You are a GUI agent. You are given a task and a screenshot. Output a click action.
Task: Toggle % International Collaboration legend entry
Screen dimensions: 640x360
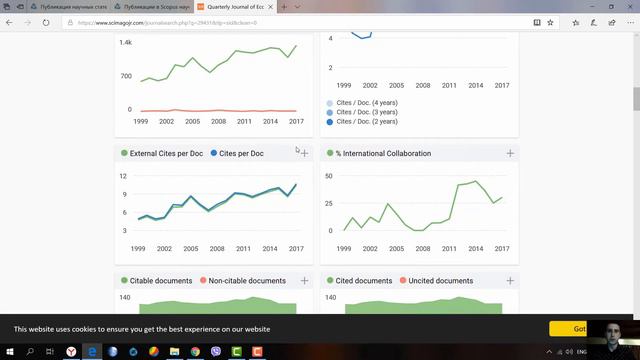tap(379, 153)
